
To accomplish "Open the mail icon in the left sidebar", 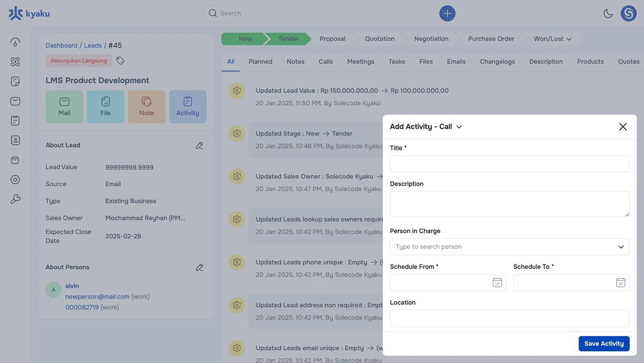I will point(15,101).
